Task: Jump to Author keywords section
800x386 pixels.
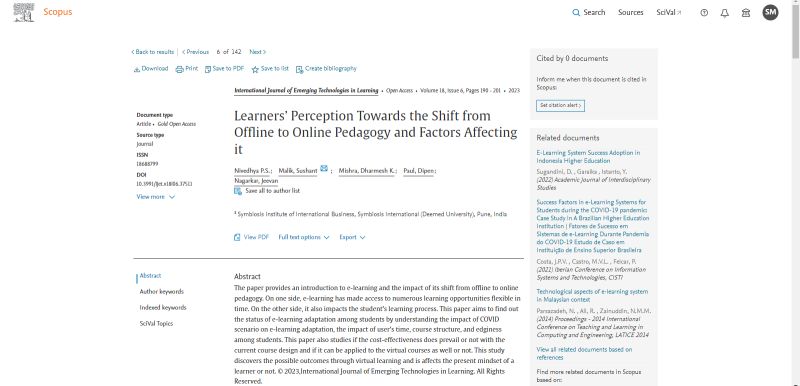Action: coord(162,292)
